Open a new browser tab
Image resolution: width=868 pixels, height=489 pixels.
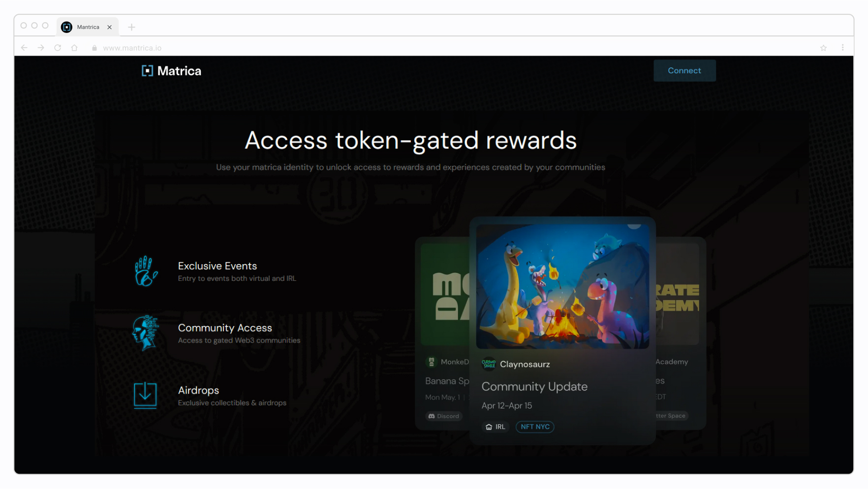click(131, 27)
